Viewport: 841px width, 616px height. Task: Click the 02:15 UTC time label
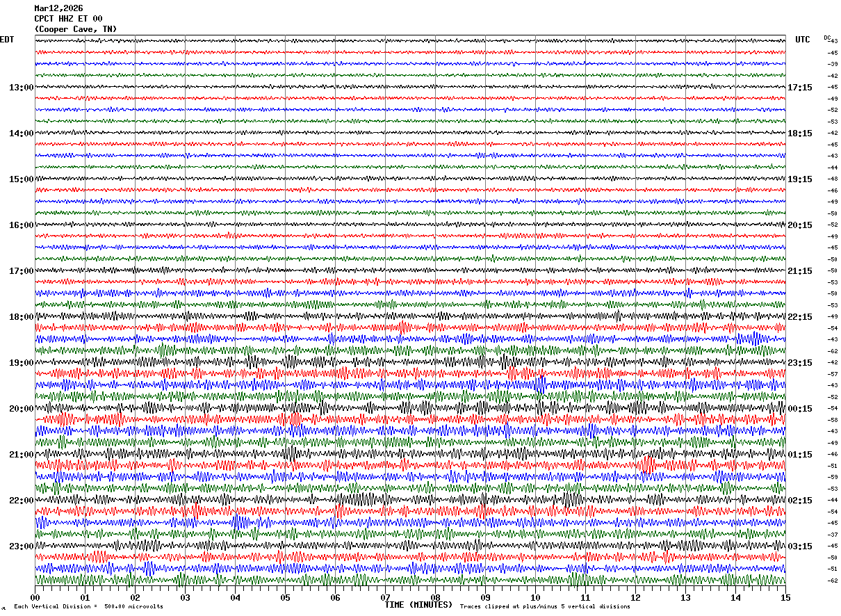click(x=800, y=501)
